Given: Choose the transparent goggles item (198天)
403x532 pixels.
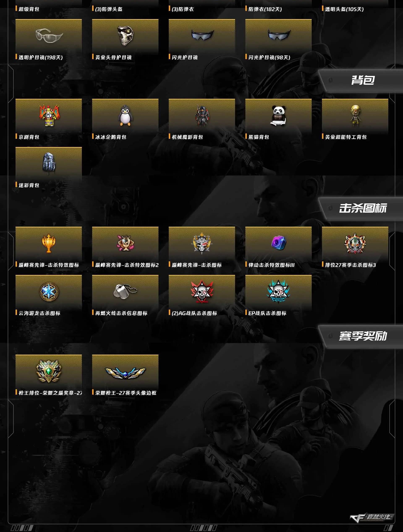Looking at the screenshot, I should click(49, 36).
